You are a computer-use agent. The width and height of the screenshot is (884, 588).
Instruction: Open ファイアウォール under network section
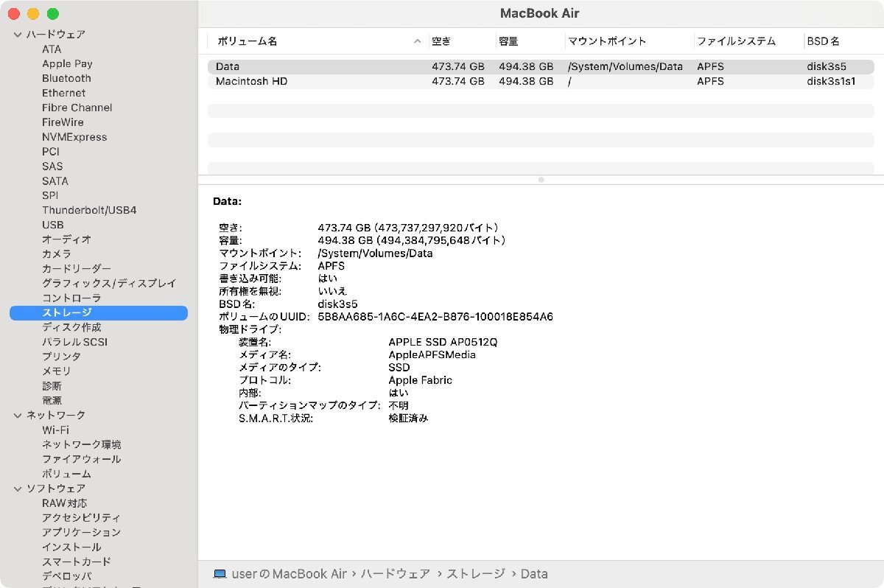point(82,459)
